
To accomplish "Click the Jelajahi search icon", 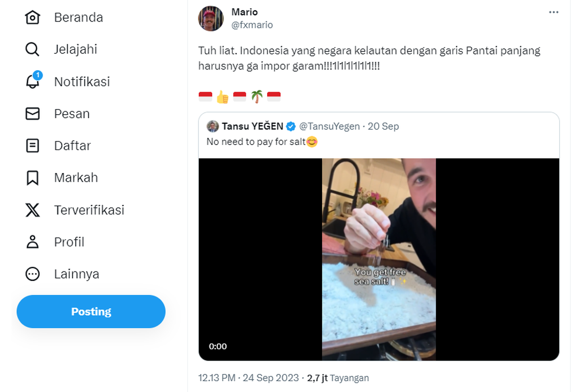I will pyautogui.click(x=32, y=49).
